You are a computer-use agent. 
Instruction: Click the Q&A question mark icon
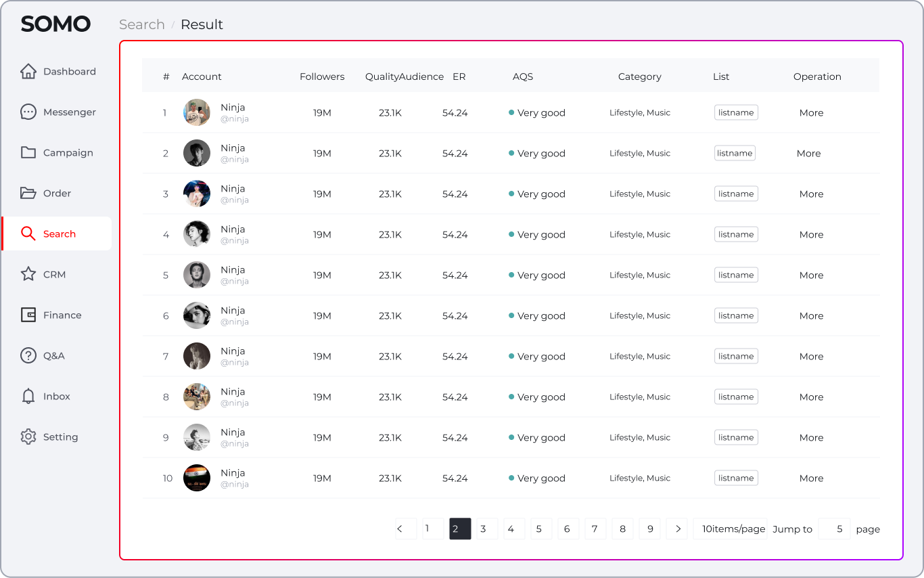(28, 355)
